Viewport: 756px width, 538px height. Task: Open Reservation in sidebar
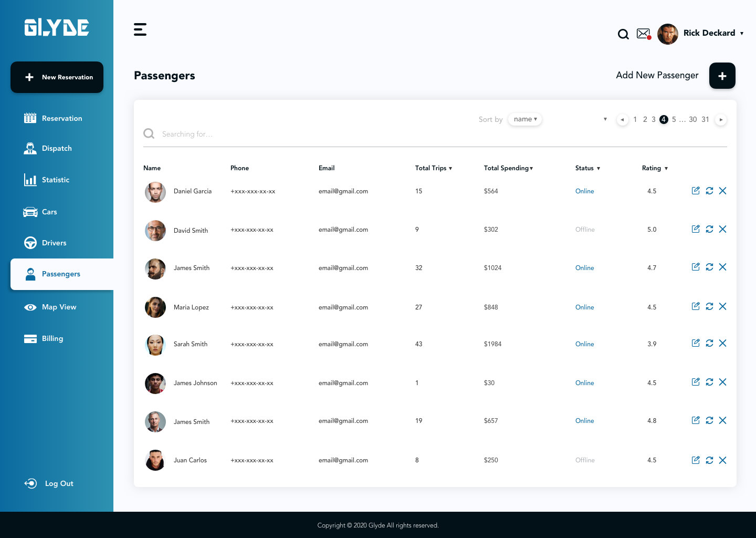53,118
